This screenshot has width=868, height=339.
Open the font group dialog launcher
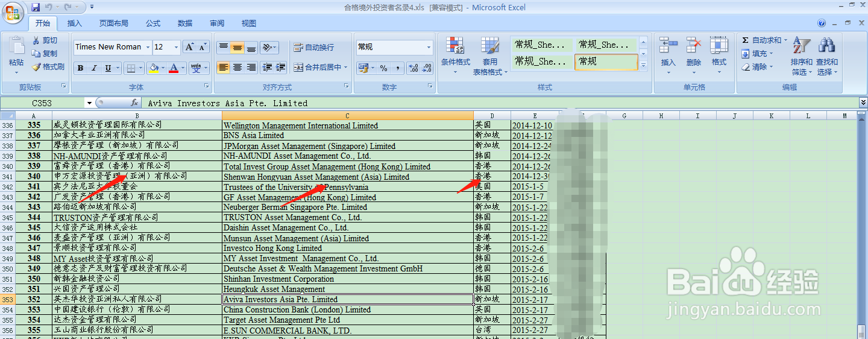pos(207,86)
